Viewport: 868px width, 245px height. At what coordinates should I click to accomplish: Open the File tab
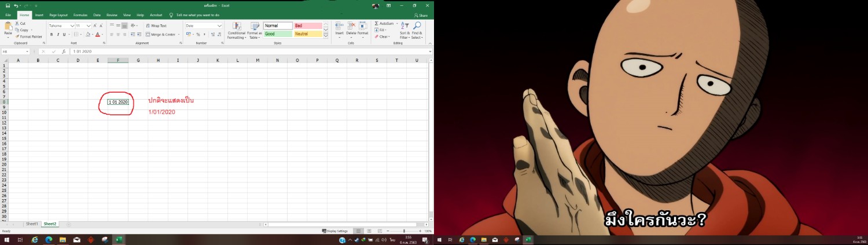point(8,15)
